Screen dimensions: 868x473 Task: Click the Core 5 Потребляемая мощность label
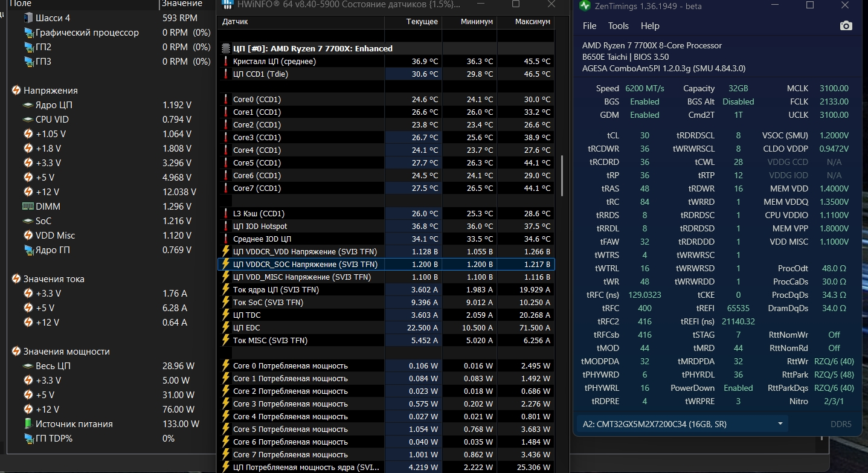click(291, 429)
